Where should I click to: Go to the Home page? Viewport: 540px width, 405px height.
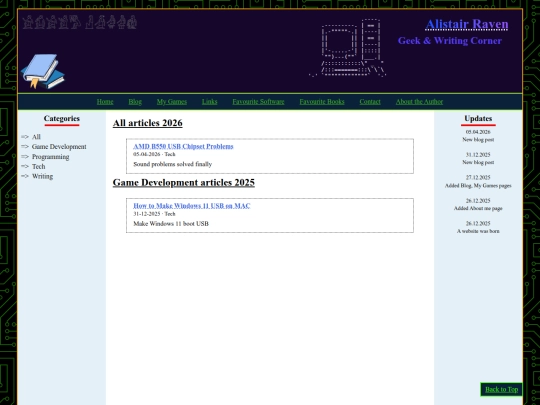coord(105,102)
